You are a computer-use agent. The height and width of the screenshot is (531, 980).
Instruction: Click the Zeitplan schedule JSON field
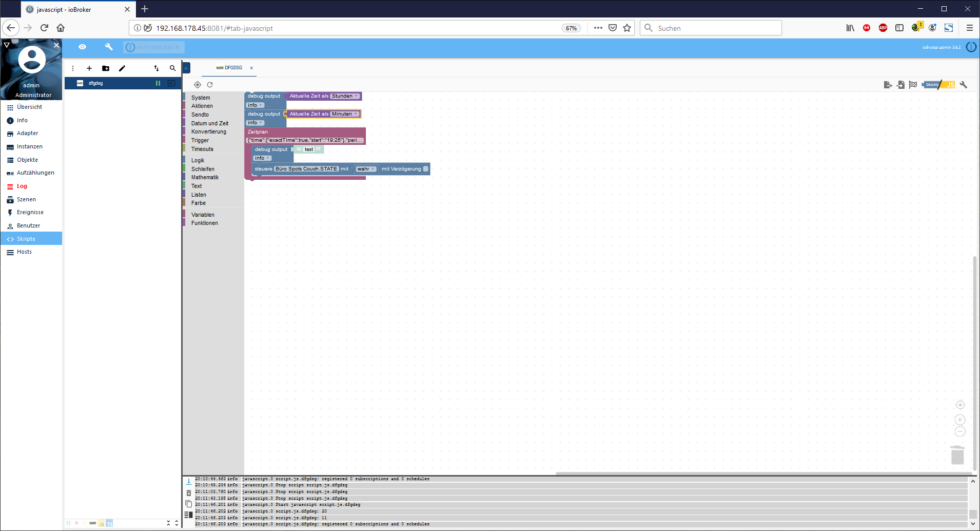click(x=305, y=140)
